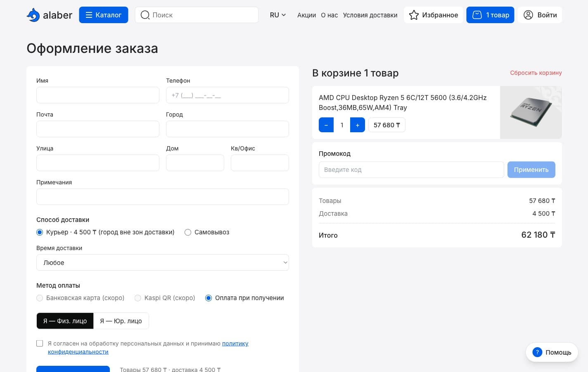
Task: Tick the personal data consent checkbox
Action: pyautogui.click(x=40, y=343)
